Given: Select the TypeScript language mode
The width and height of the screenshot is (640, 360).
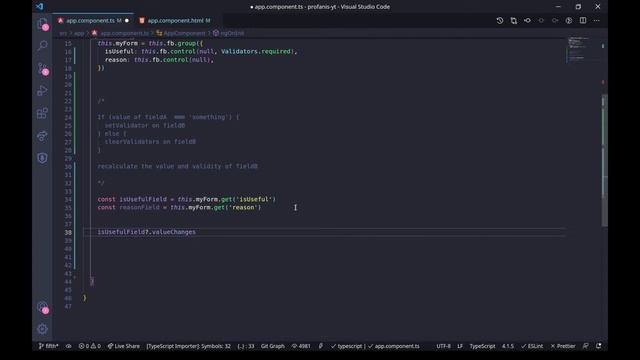Looking at the screenshot, I should click(482, 346).
